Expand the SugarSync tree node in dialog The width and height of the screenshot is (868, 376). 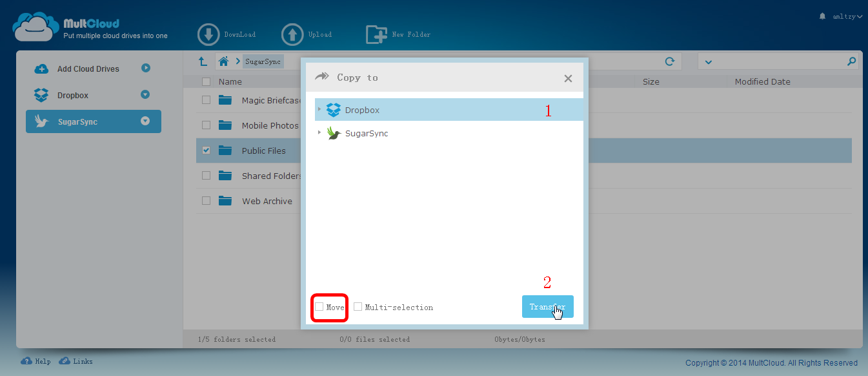coord(319,132)
